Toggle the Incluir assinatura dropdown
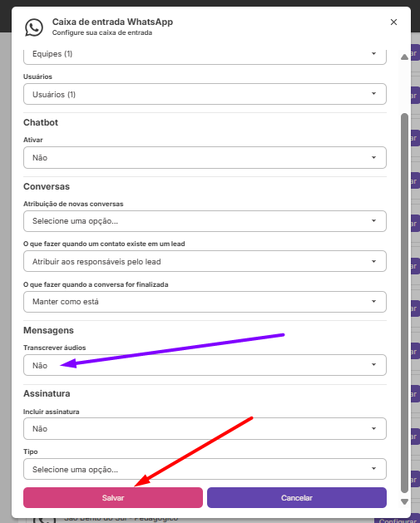 click(x=205, y=428)
